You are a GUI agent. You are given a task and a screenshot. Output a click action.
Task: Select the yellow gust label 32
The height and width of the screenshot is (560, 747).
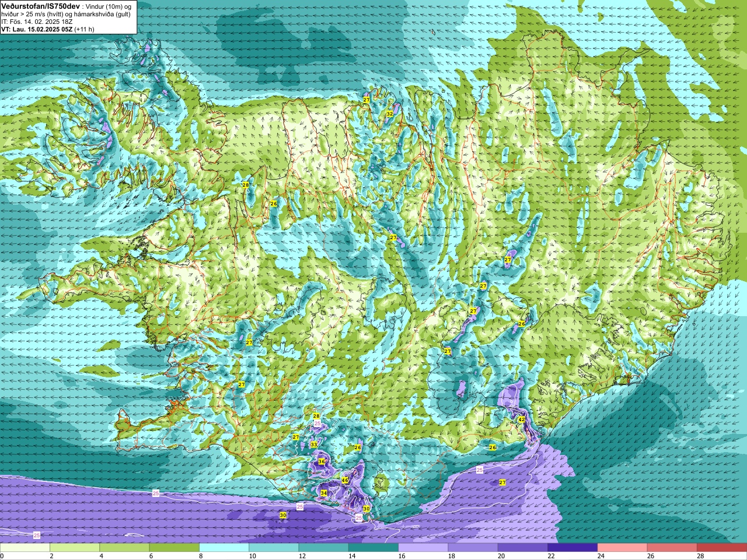[x=389, y=113]
